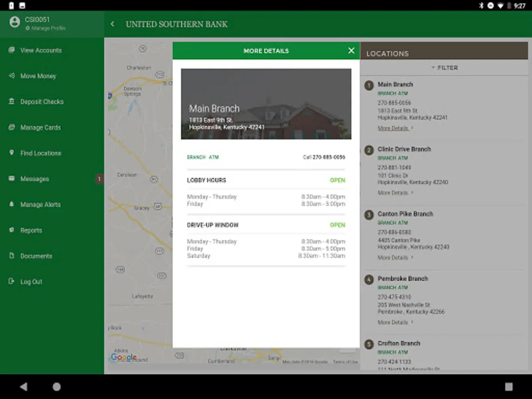The height and width of the screenshot is (399, 532).
Task: Open Messages menu item
Action: click(35, 179)
